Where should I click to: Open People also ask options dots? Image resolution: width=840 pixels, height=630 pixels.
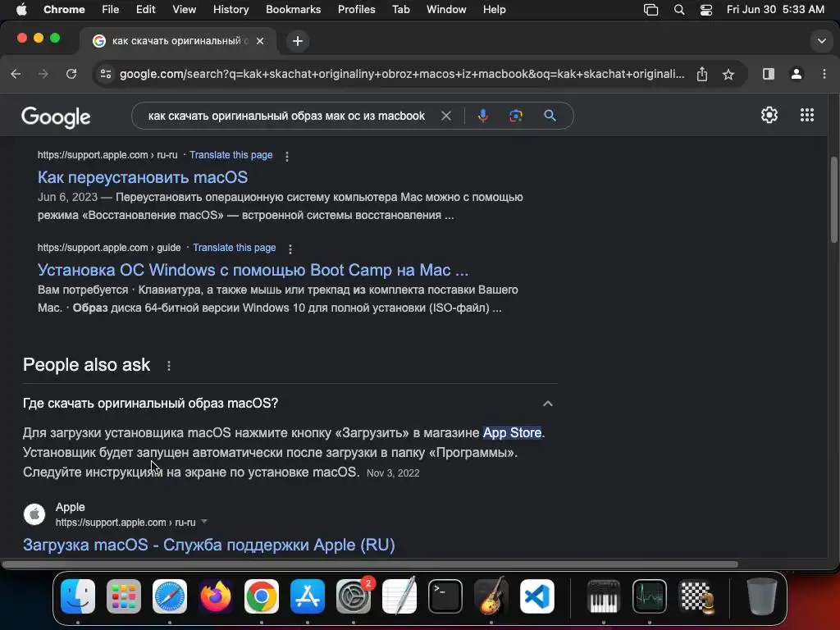pyautogui.click(x=169, y=365)
